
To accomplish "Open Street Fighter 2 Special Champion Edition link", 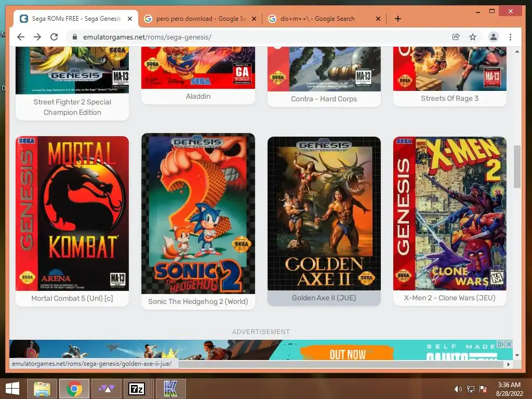I will pos(72,107).
